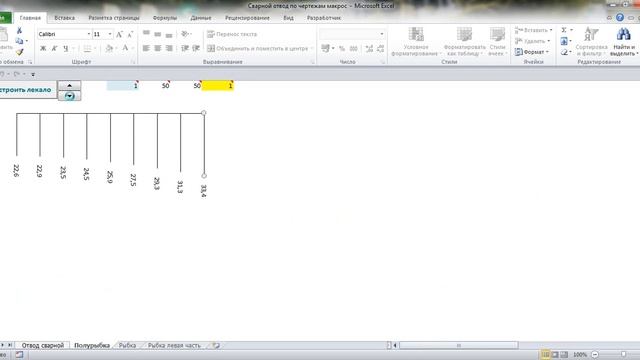The image size is (640, 360).
Task: Toggle the Wrap Text option
Action: [x=232, y=34]
